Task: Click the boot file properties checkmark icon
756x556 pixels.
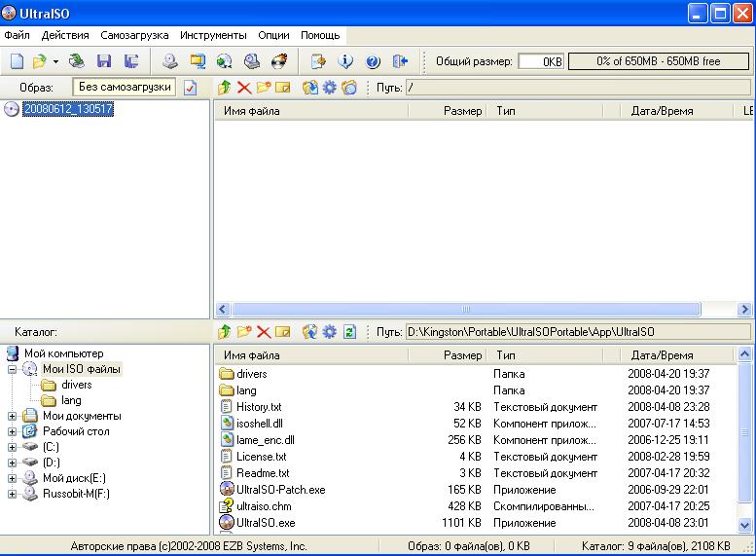Action: click(x=191, y=88)
